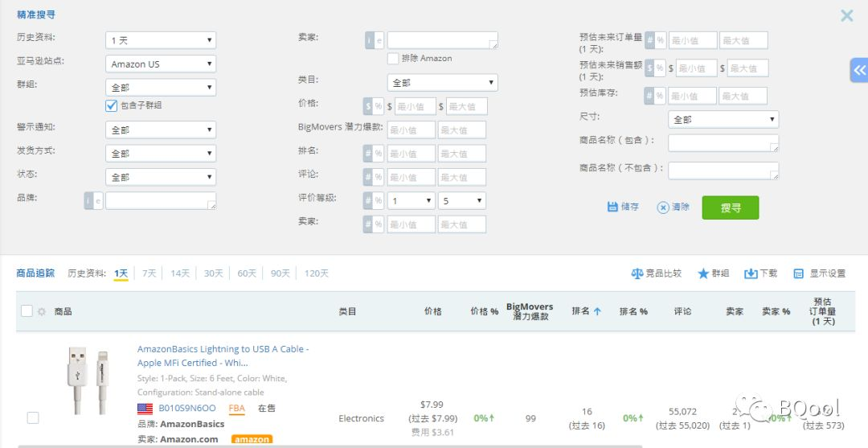Open 竞品比较 comparison scales icon
Screen dimensions: 868x448
[637, 273]
